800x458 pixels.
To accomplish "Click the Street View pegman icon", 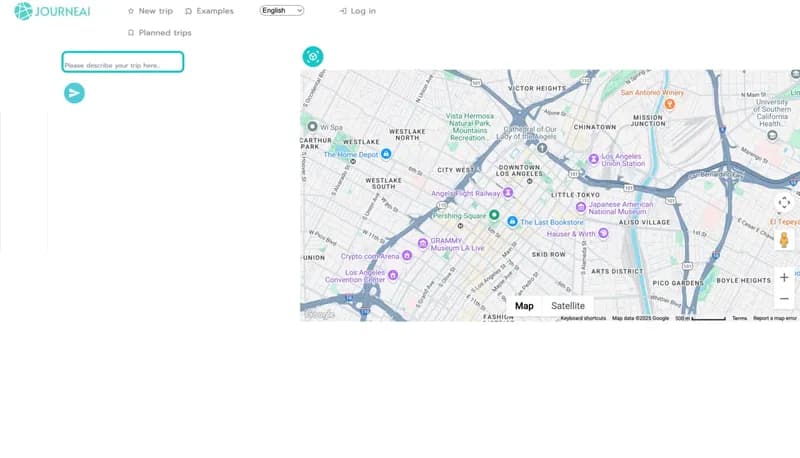I will 784,240.
